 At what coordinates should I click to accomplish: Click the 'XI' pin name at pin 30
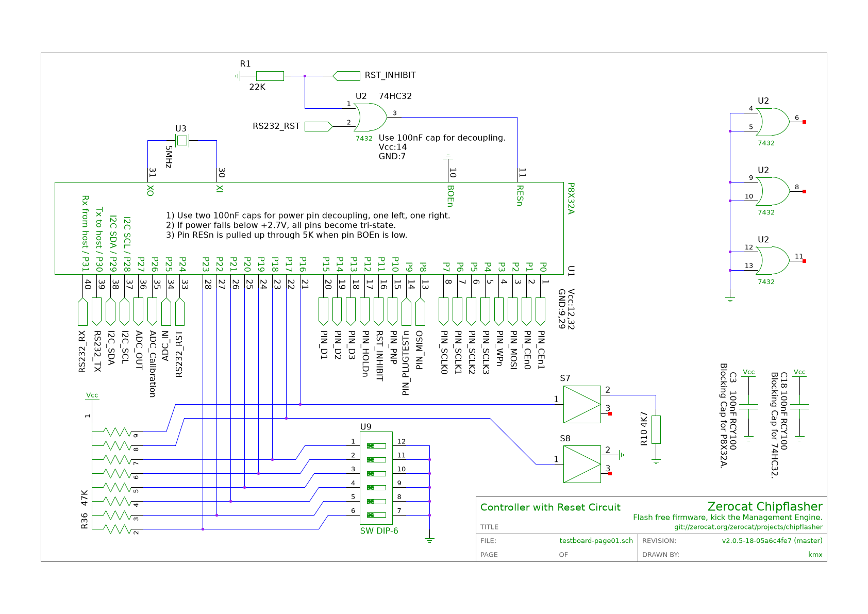coord(220,189)
